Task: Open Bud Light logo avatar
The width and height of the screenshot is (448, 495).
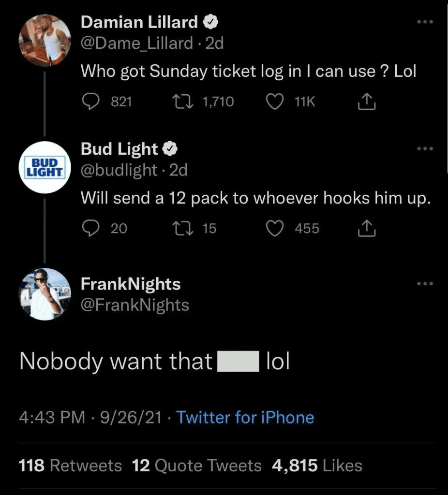Action: 45,167
